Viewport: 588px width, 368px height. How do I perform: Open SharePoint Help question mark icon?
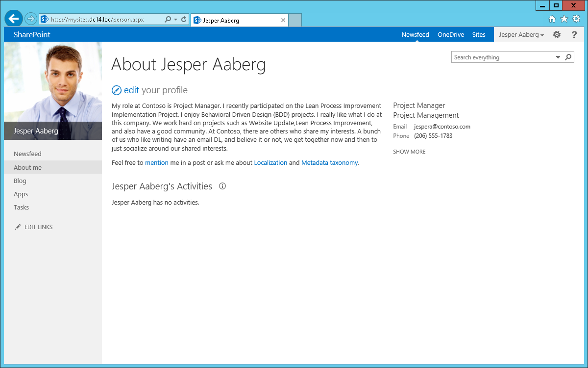tap(574, 34)
